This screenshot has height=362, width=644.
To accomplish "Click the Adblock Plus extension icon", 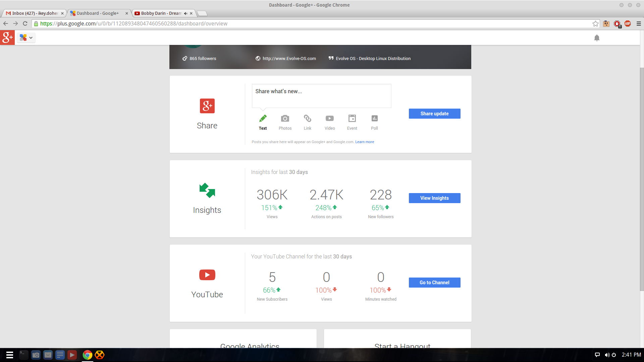I will [628, 23].
